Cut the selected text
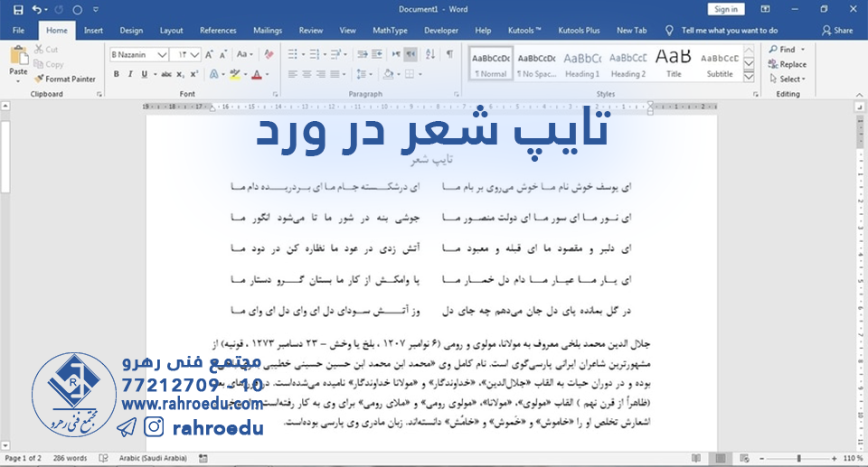 point(46,50)
